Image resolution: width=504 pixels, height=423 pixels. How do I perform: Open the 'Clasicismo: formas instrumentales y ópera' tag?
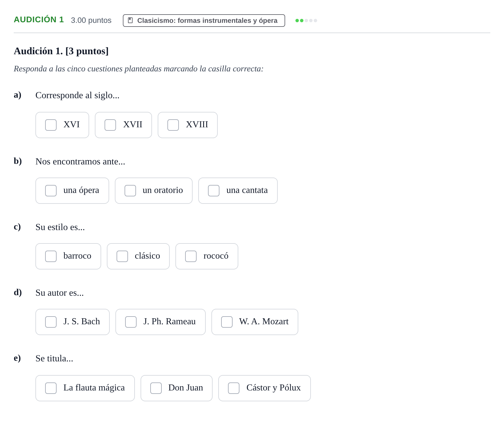204,21
